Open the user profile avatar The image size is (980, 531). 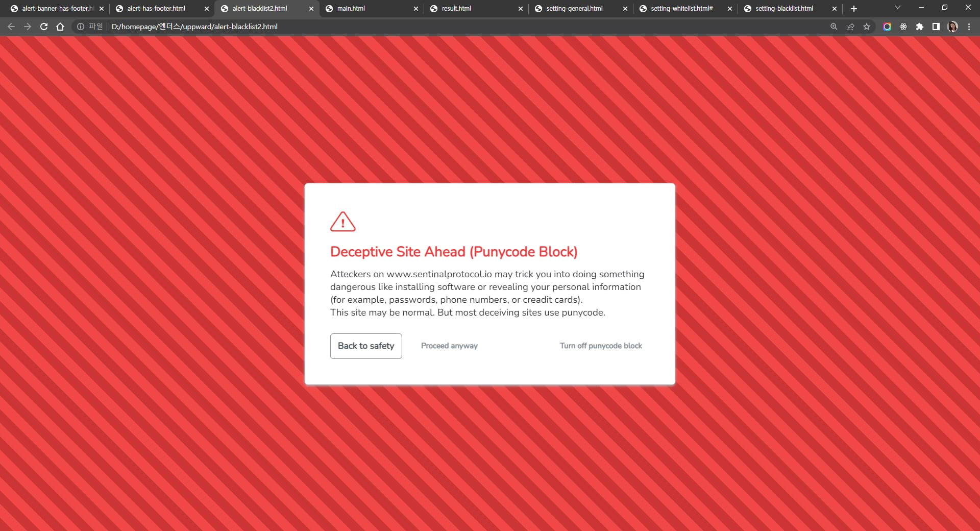pos(952,27)
